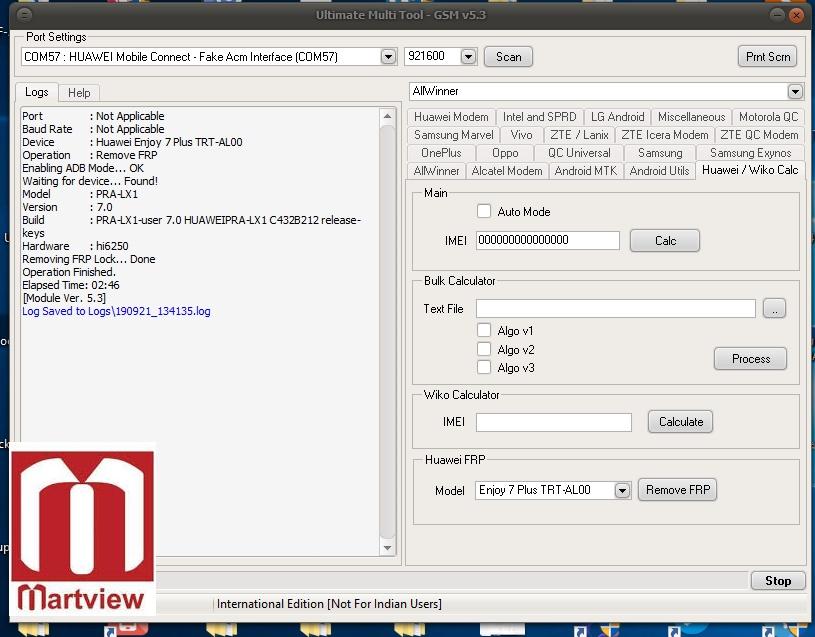Open the LG Android tab
This screenshot has height=637, width=815.
617,117
